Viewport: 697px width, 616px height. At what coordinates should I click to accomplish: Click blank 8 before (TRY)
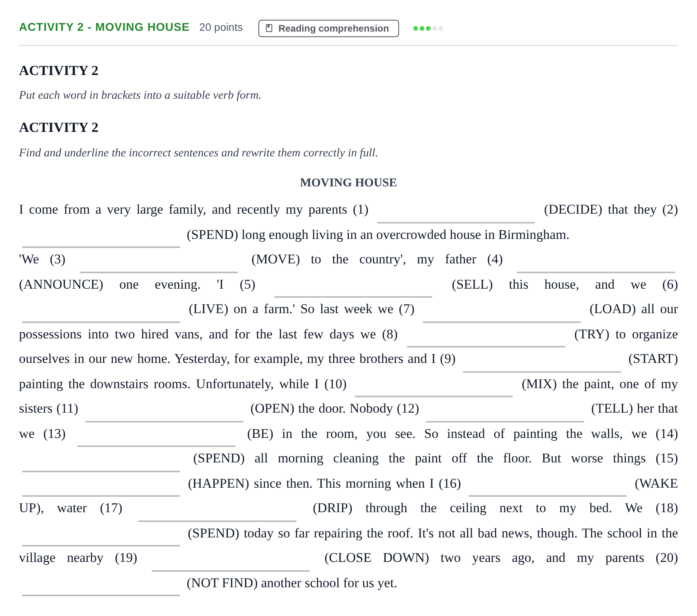[x=486, y=336]
